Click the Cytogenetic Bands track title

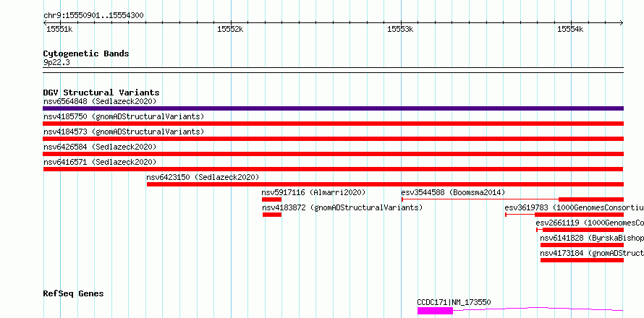point(86,53)
